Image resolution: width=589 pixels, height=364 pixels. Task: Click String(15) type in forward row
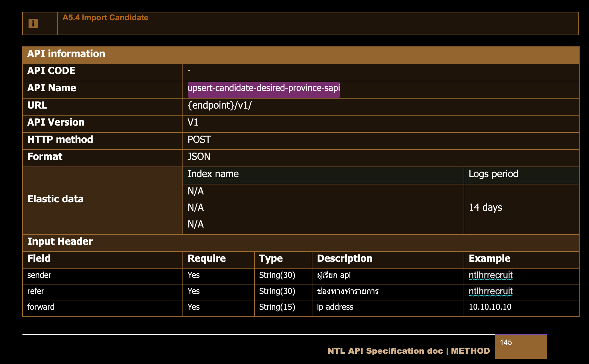(277, 307)
